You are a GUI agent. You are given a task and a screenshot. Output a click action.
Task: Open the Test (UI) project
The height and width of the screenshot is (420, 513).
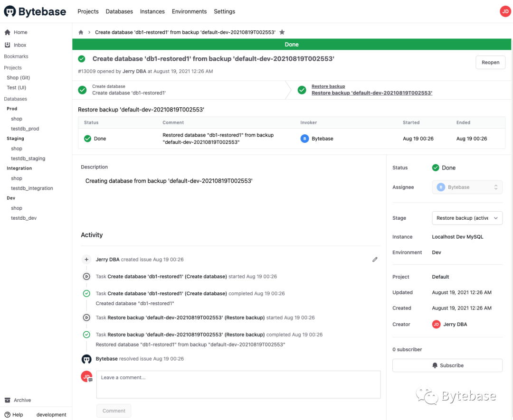[16, 88]
